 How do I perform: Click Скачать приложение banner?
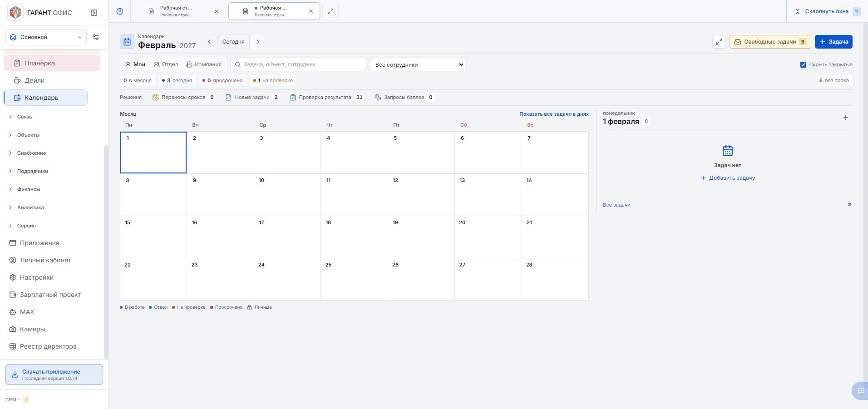(x=54, y=375)
